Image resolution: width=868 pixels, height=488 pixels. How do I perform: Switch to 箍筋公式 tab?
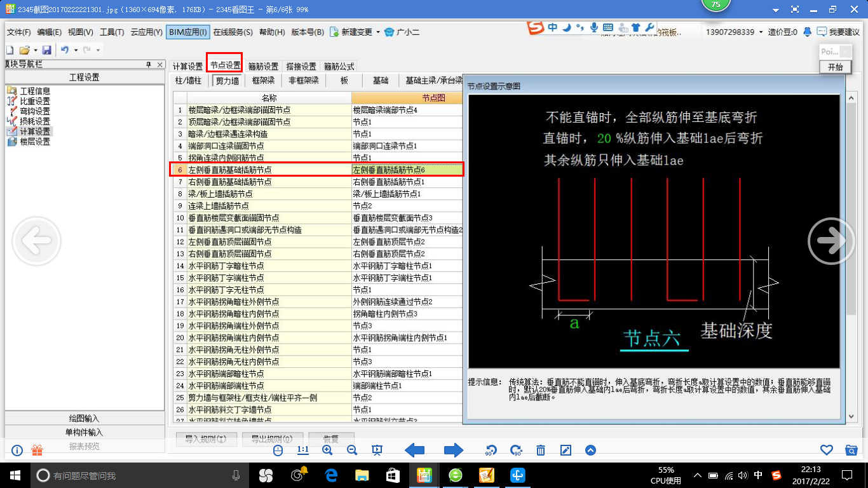339,66
